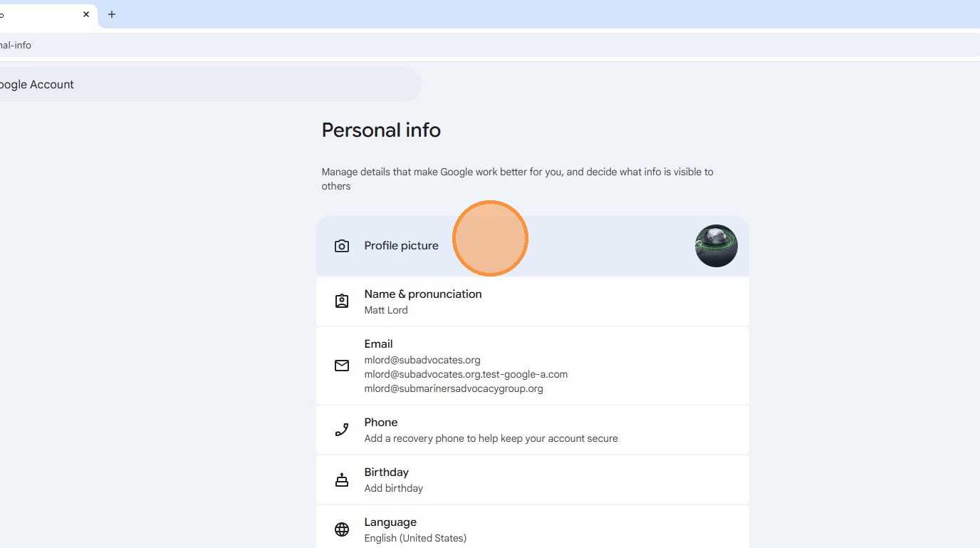Click the contact badge icon for Name
980x548 pixels.
click(x=342, y=301)
